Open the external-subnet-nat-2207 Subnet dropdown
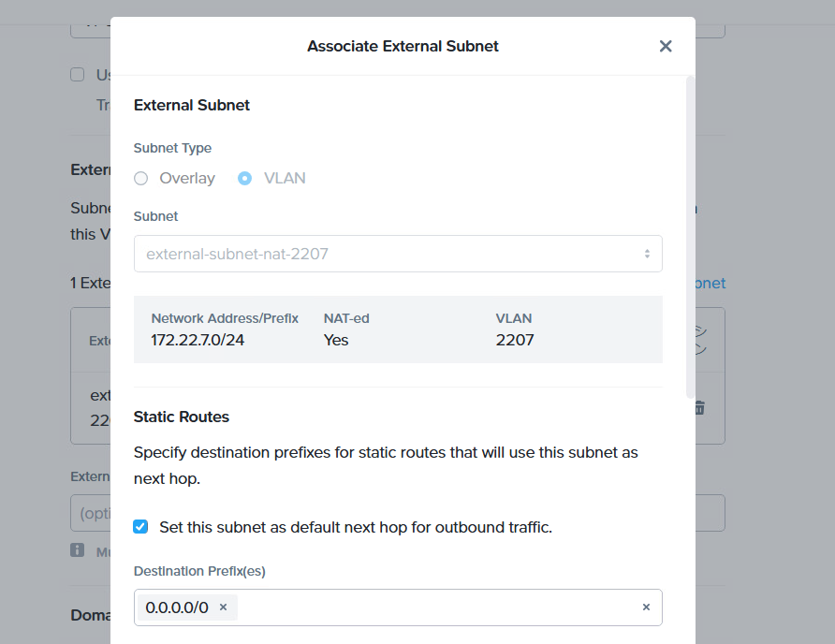The height and width of the screenshot is (644, 835). click(398, 254)
